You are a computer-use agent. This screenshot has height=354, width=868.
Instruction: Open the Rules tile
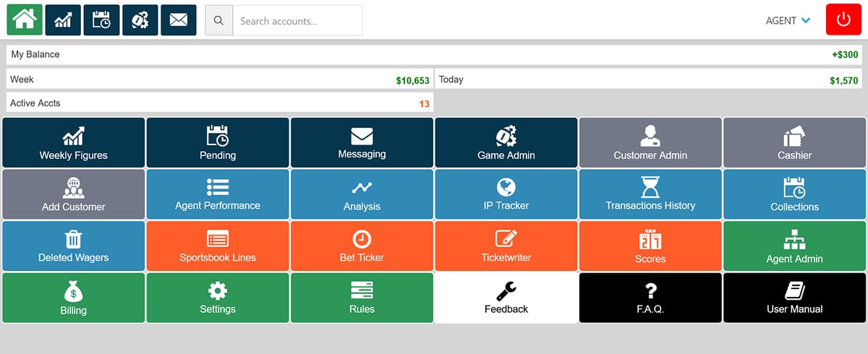(362, 298)
